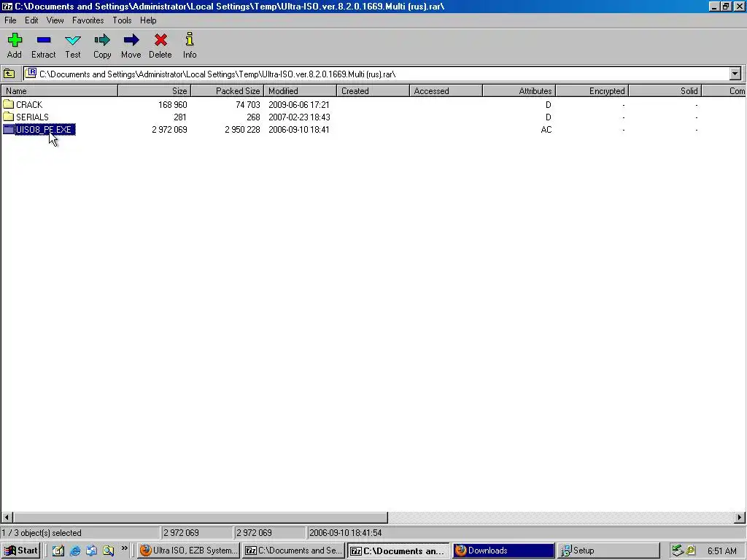747x560 pixels.
Task: Click the 7-Zip title bar icon
Action: pos(7,6)
